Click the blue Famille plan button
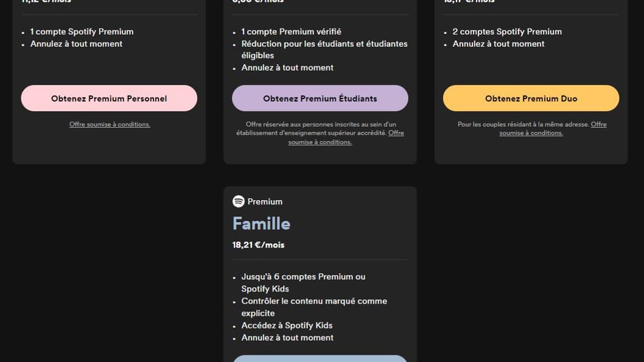Viewport: 644px width, 362px height. (x=320, y=360)
